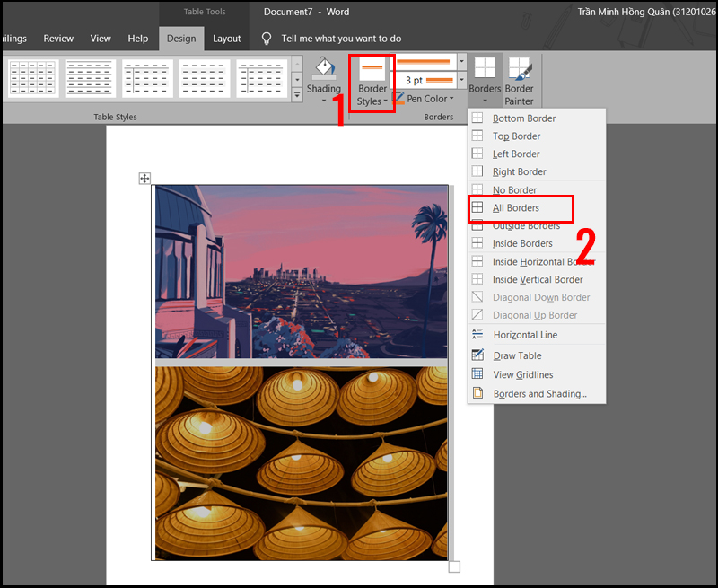This screenshot has width=718, height=588.
Task: Open the Mailings tab
Action: pyautogui.click(x=13, y=39)
